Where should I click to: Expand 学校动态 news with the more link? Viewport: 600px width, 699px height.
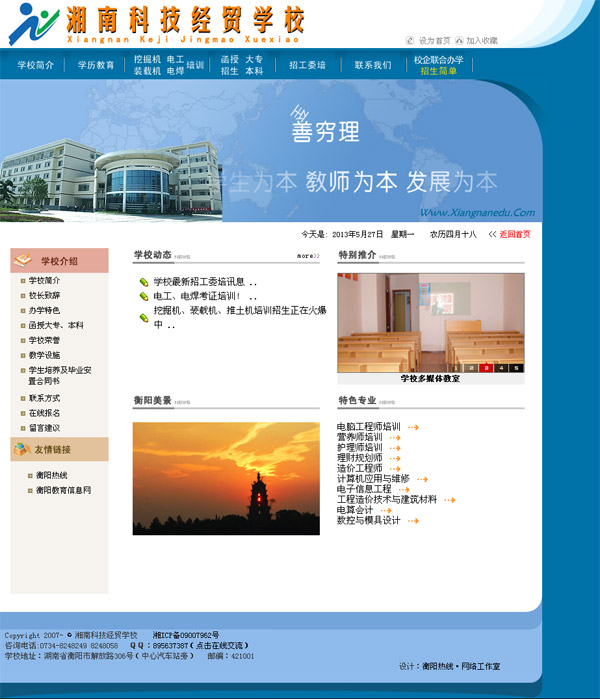307,256
